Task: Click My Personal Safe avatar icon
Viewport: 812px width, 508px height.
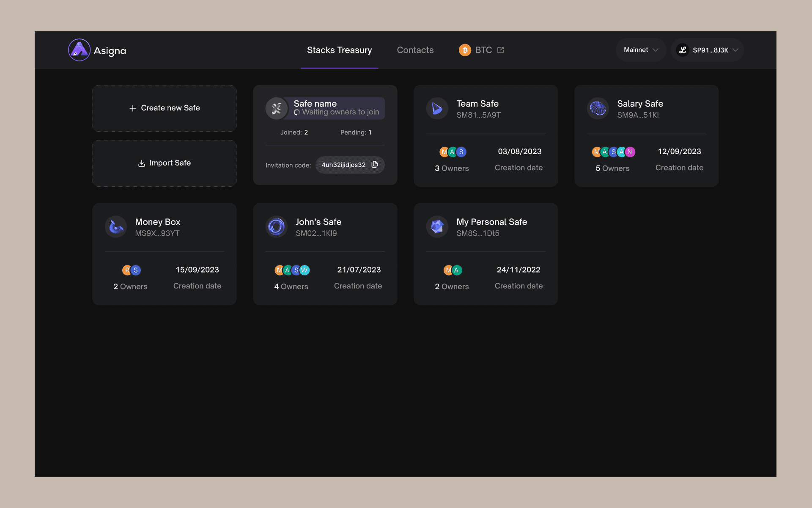Action: click(x=437, y=227)
